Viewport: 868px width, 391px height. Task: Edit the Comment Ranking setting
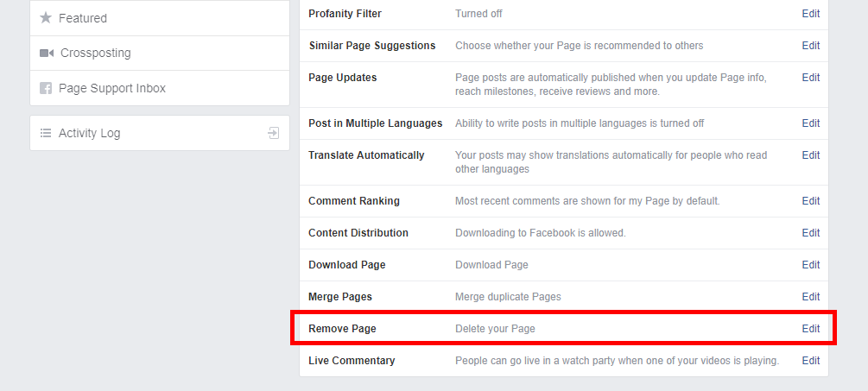tap(810, 201)
